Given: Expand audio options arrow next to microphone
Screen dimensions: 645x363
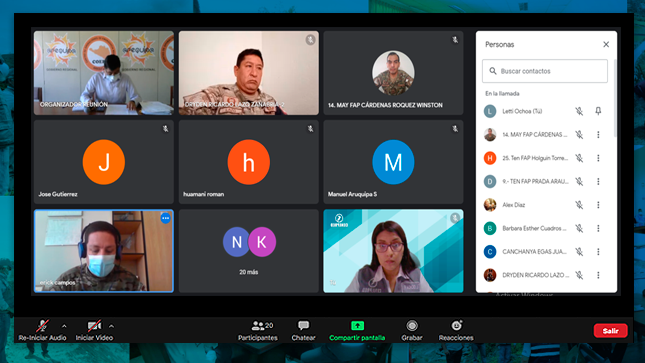Looking at the screenshot, I should pos(64,326).
